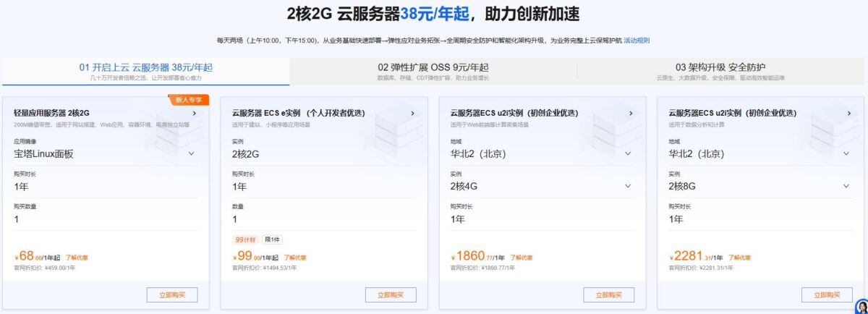Switch to the 03 架构升级 安全防护 tab
This screenshot has height=314, width=868.
(x=720, y=71)
